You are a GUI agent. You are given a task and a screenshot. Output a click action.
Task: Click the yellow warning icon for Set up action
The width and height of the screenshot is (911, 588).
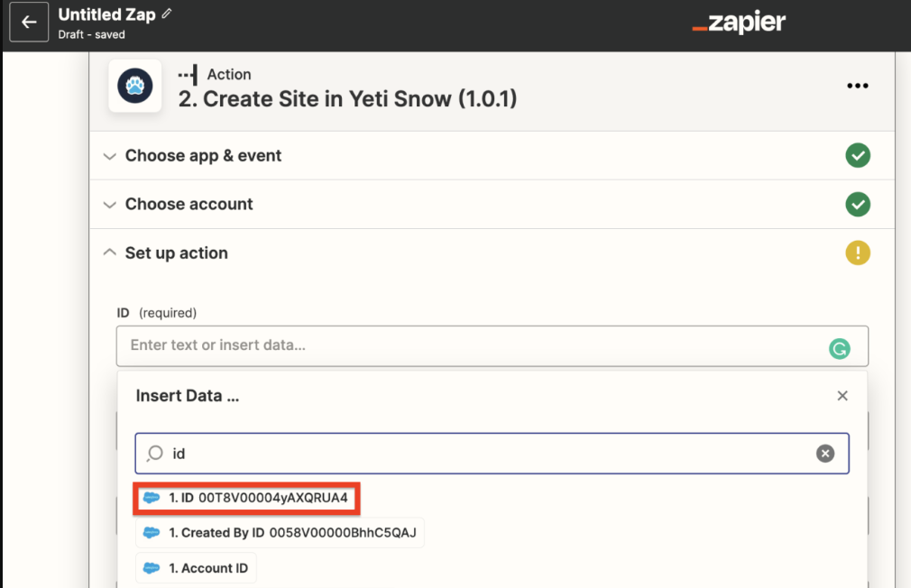tap(858, 253)
